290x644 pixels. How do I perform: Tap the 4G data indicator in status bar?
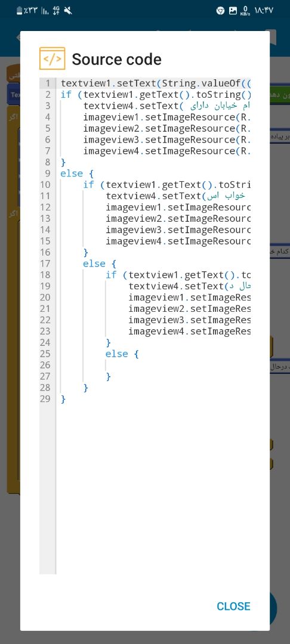(x=56, y=11)
